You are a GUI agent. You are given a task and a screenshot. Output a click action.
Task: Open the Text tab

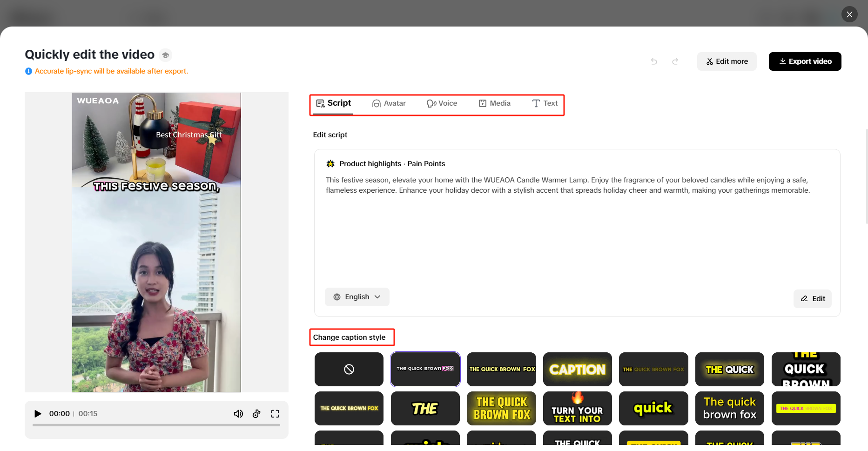(545, 103)
